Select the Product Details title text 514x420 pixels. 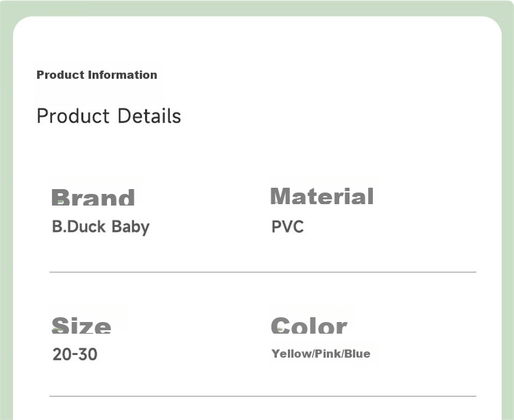[x=108, y=116]
